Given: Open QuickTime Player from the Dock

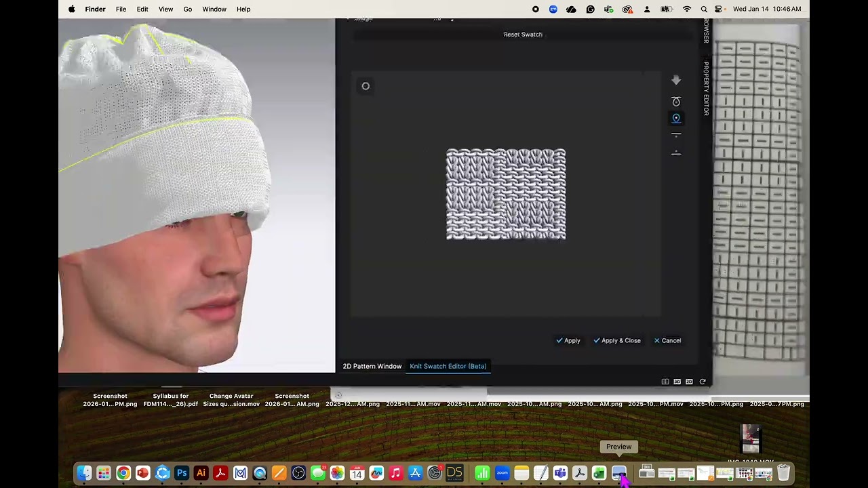Looking at the screenshot, I should tap(260, 473).
